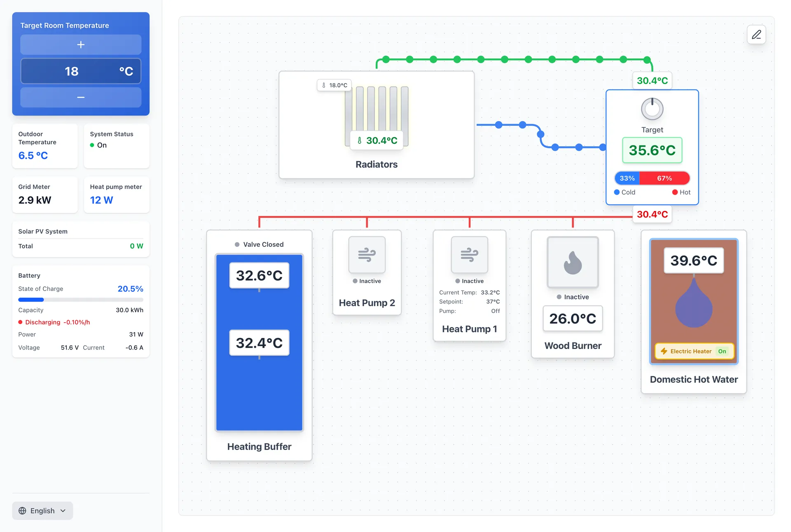Select the buffer top temperature 32.6°C

pos(259,275)
